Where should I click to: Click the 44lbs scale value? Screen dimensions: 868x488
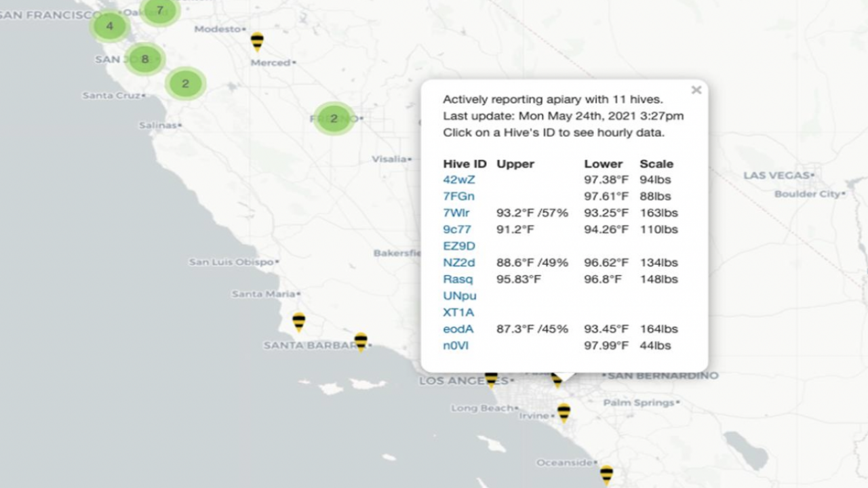point(655,346)
